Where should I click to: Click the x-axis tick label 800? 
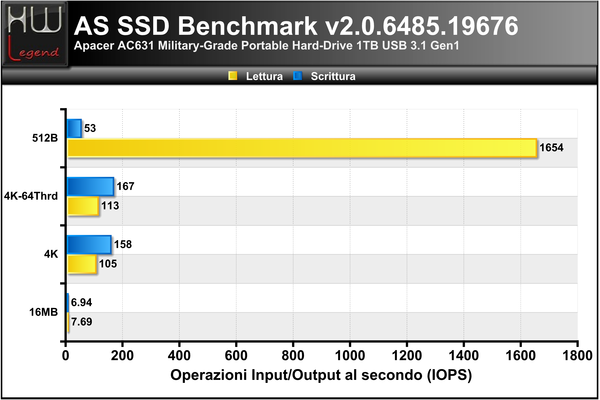pos(293,356)
